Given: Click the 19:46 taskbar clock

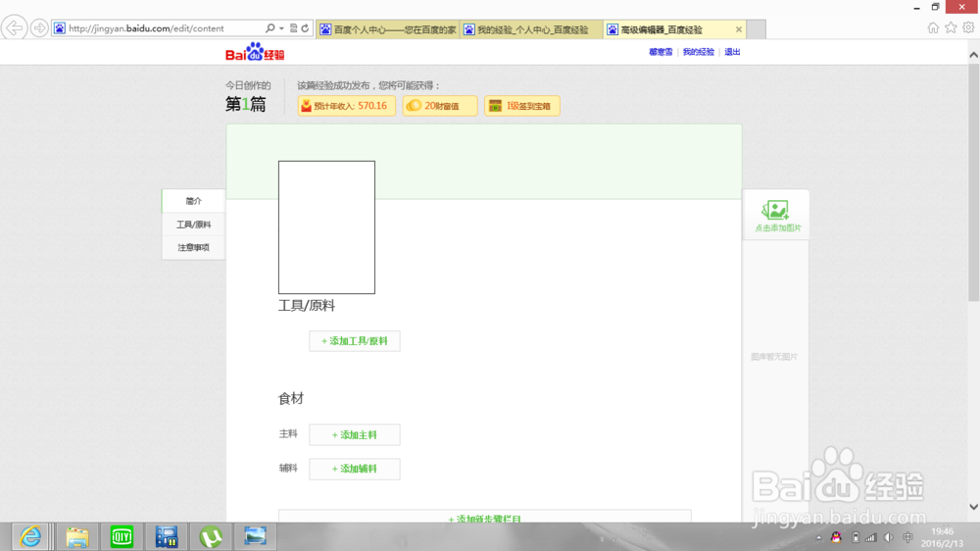Looking at the screenshot, I should [943, 537].
